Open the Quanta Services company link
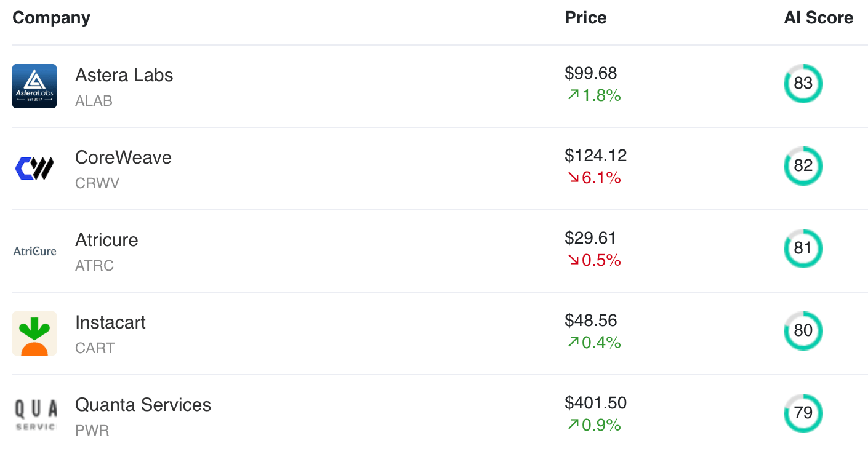868x454 pixels. point(143,405)
